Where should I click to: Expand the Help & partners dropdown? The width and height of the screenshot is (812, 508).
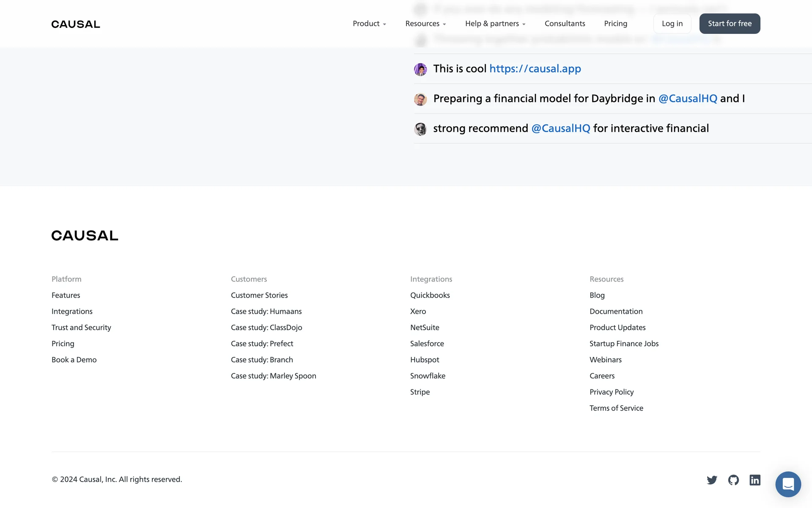(495, 24)
